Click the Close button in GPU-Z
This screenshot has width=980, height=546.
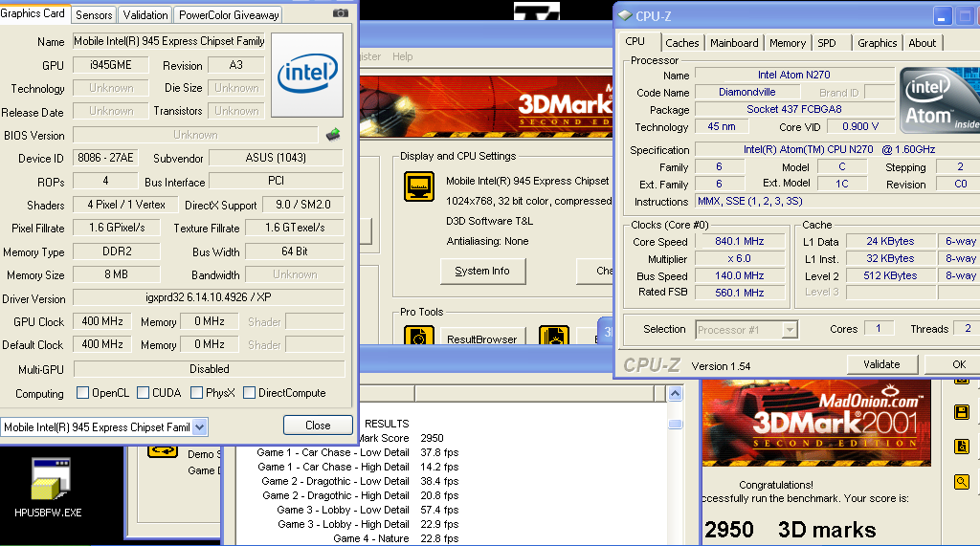[318, 426]
